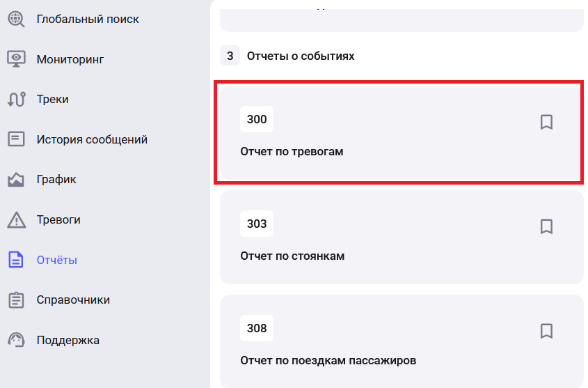The image size is (588, 388).
Task: Open the История сообщений menu item
Action: pos(92,139)
